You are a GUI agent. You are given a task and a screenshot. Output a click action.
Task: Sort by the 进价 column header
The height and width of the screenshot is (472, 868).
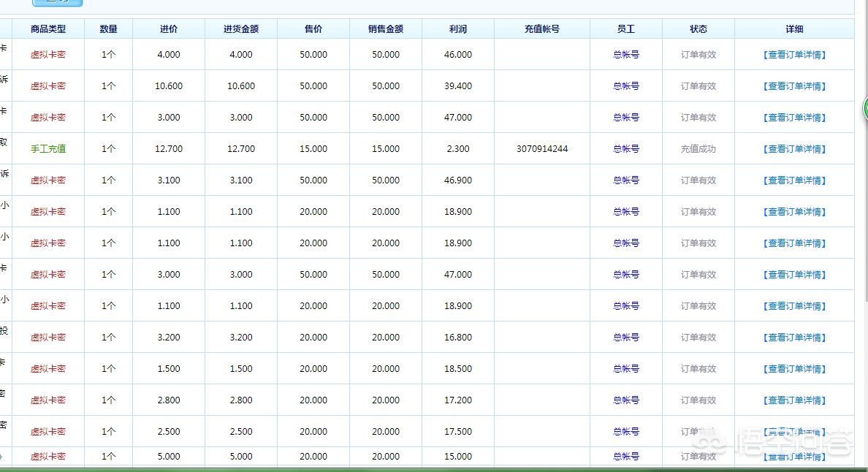[x=168, y=28]
